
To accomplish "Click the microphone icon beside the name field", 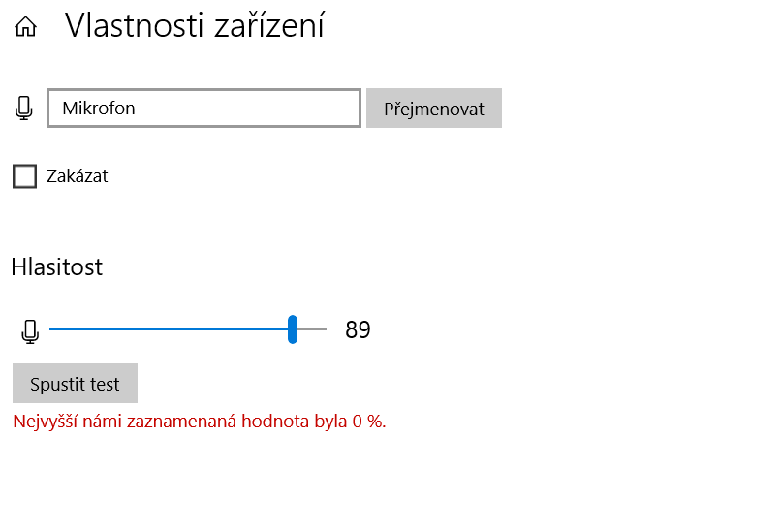I will (x=24, y=109).
